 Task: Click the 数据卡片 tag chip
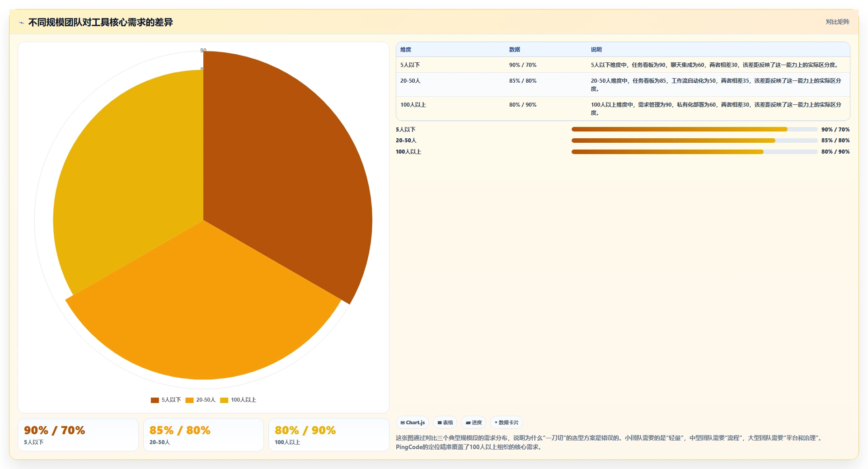pos(507,422)
